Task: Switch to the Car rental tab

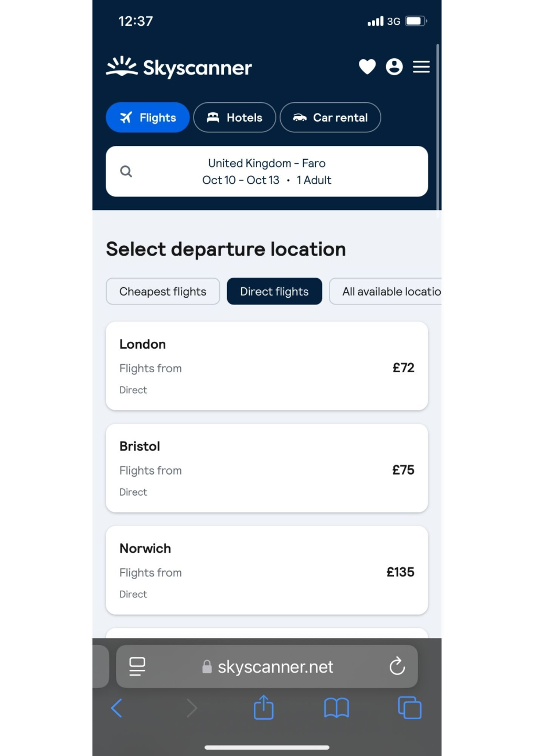Action: 330,118
